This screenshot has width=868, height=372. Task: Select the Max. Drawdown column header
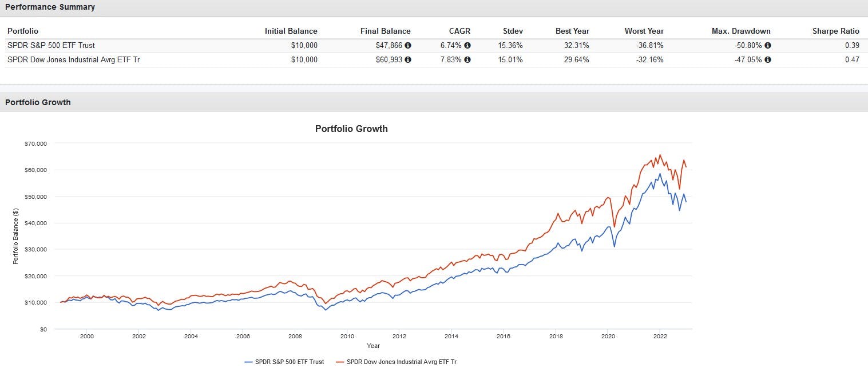(x=741, y=31)
